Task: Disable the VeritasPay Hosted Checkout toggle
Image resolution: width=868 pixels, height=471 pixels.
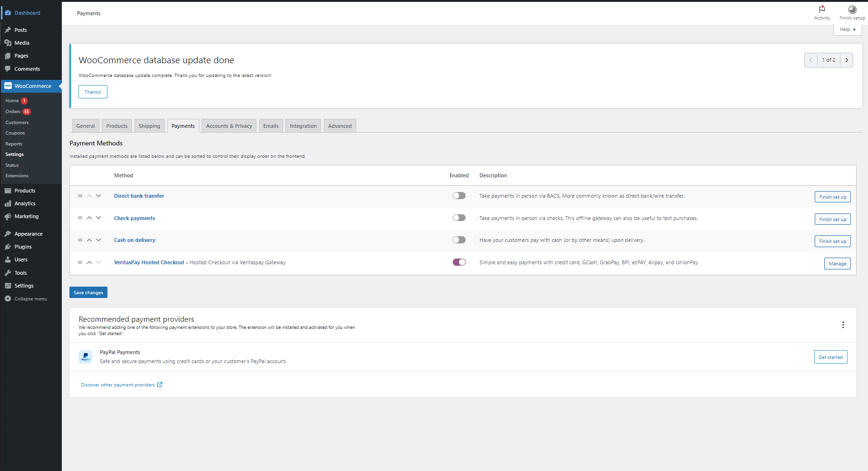Action: [x=459, y=262]
